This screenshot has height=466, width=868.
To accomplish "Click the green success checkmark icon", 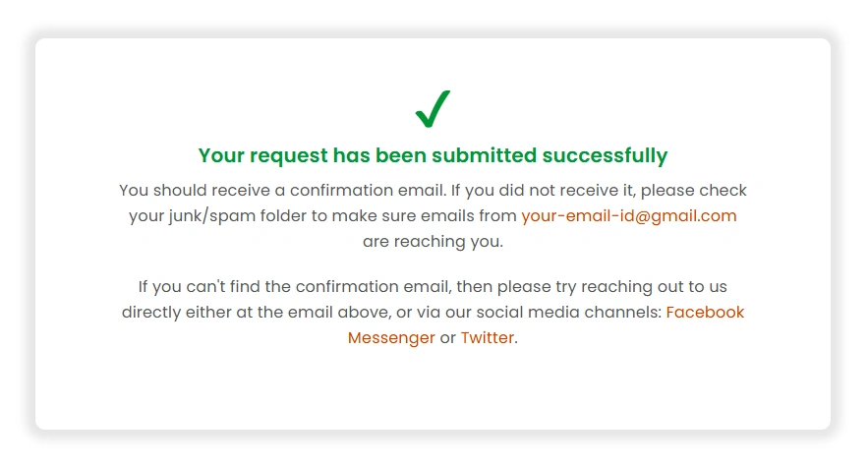I will point(433,108).
